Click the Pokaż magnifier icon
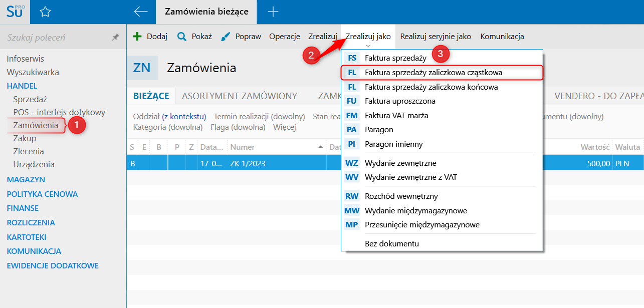This screenshot has height=308, width=644. tap(182, 37)
